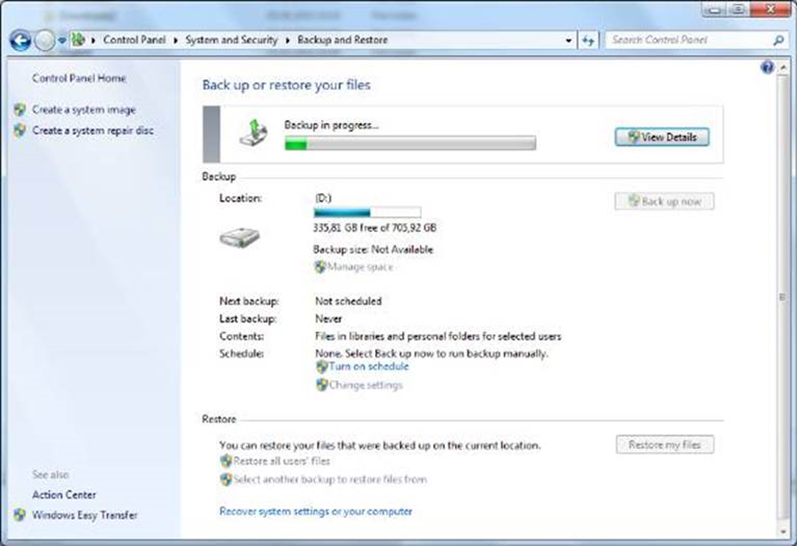Click the Control Panel icon in address bar
The image size is (797, 546).
79,41
